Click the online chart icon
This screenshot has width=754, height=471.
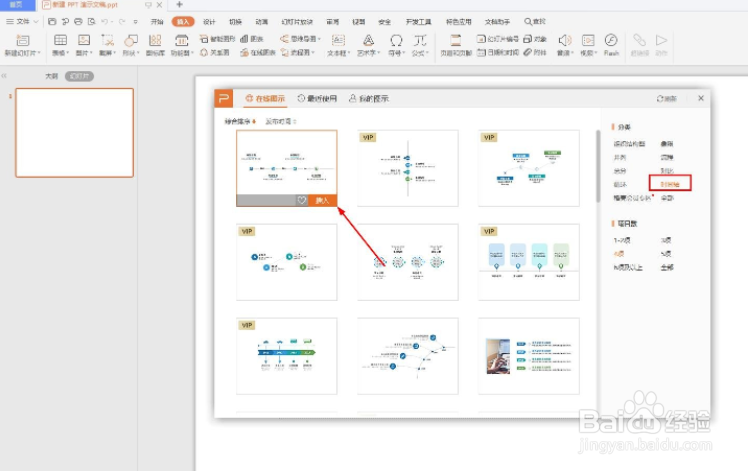[244, 52]
